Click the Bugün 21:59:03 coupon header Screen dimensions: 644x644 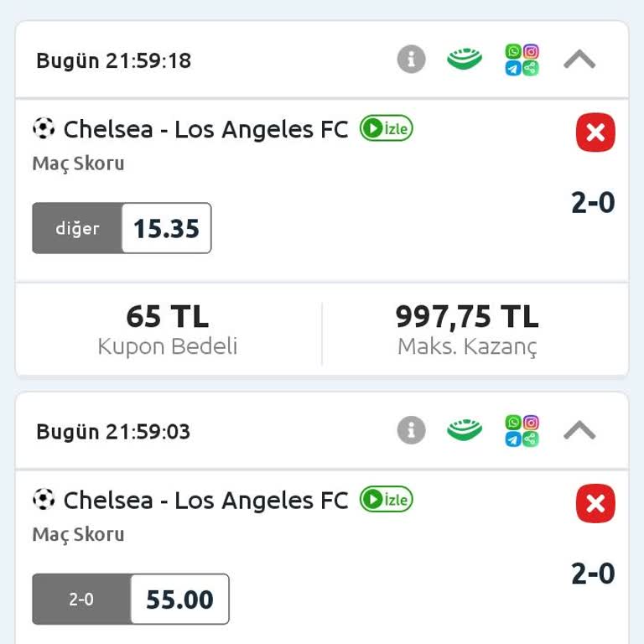coord(114,432)
